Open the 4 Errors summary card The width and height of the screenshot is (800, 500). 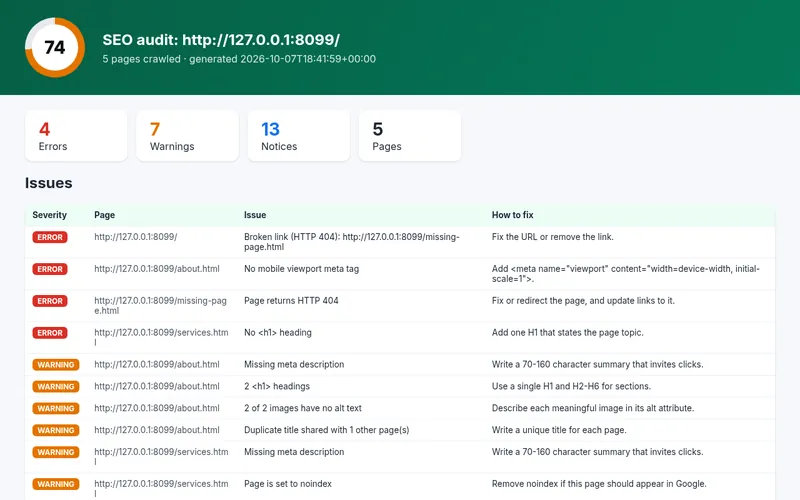(x=76, y=136)
